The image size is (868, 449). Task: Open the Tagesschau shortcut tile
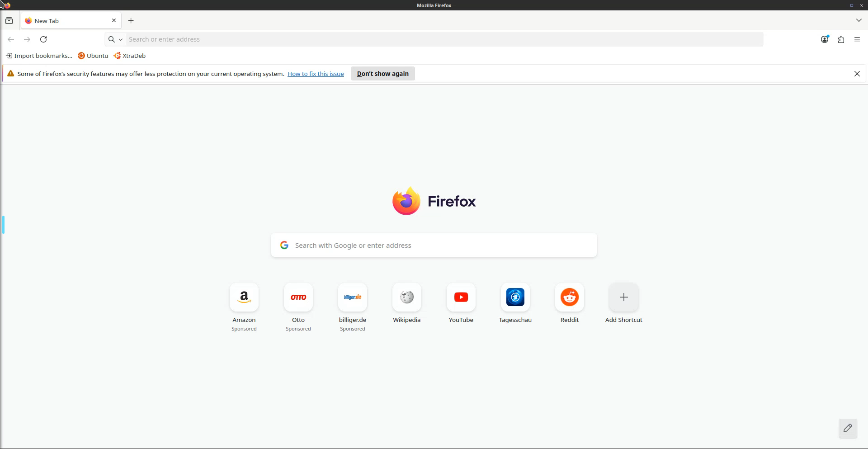[515, 298]
